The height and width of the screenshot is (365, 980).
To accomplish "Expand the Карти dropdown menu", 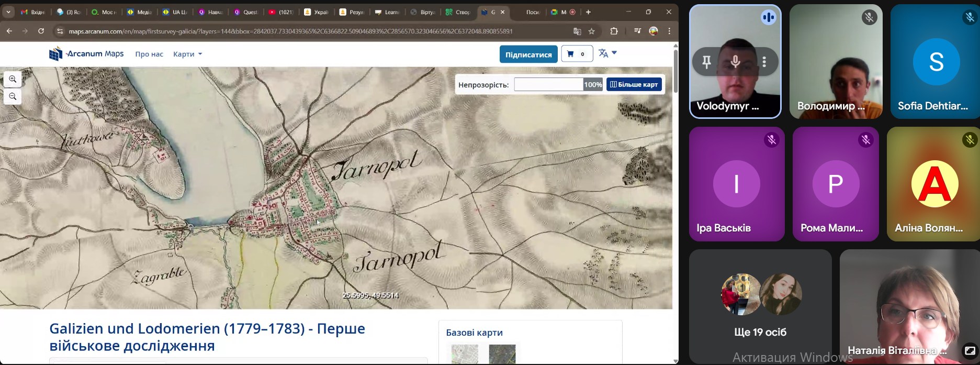I will click(x=187, y=54).
